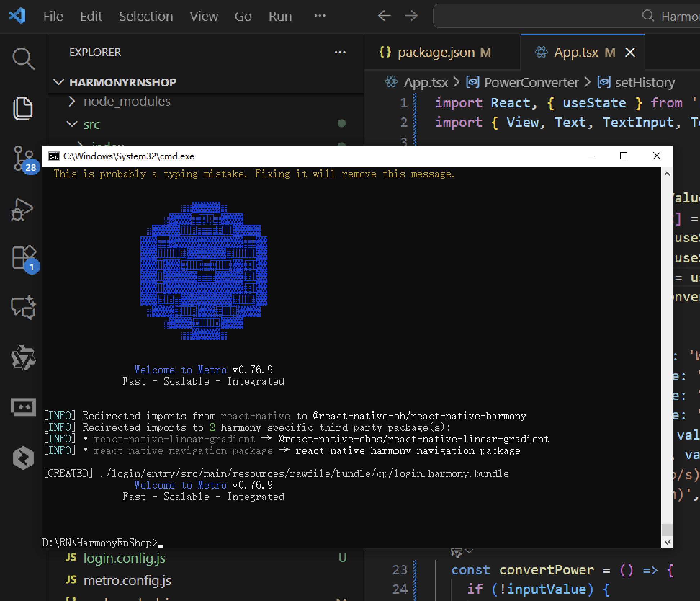700x601 pixels.
Task: Open the Search view in activity bar
Action: click(23, 58)
